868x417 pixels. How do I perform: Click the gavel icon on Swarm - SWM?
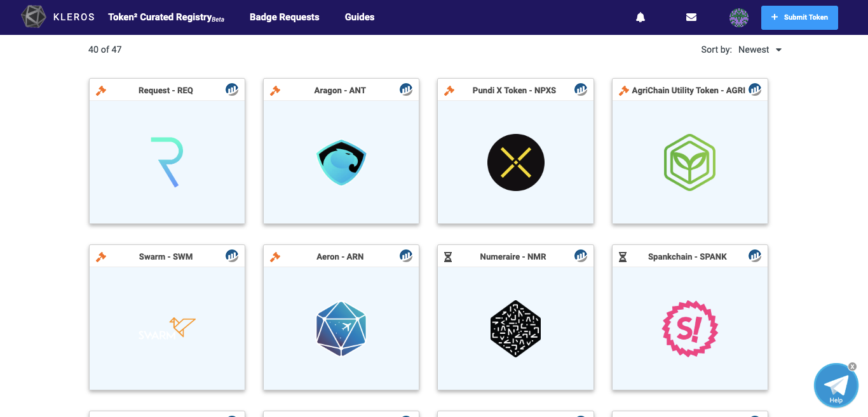point(101,257)
